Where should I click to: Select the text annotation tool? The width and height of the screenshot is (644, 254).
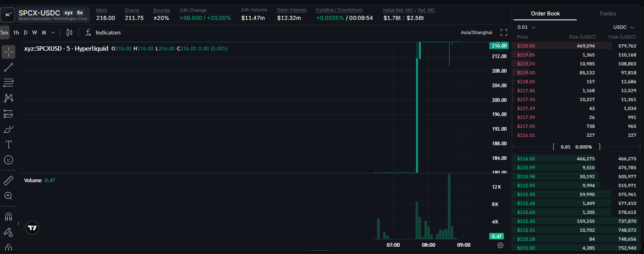coord(9,144)
